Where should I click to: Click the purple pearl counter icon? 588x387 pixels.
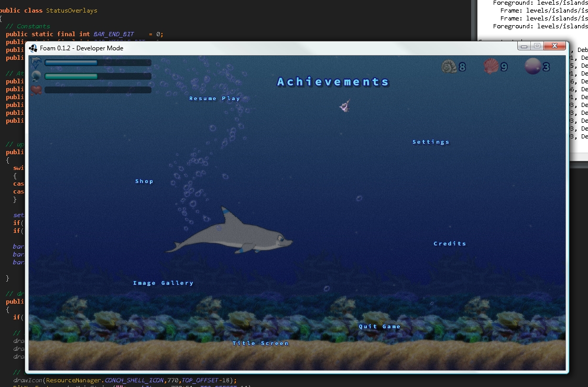(x=532, y=67)
